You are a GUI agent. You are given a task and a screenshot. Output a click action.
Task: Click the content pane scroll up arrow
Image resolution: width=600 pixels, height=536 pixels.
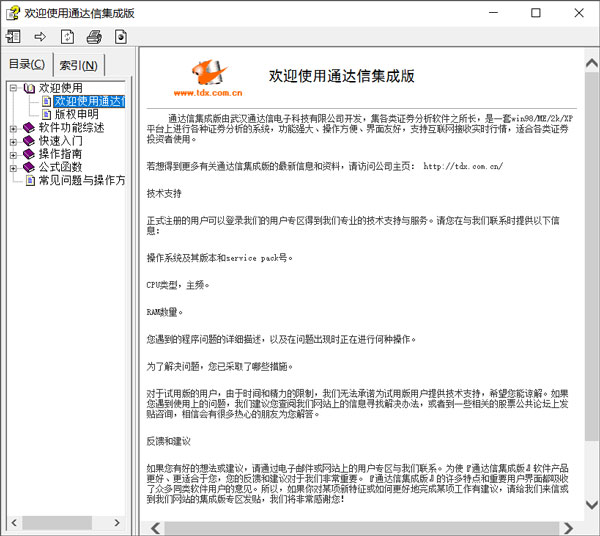point(592,63)
